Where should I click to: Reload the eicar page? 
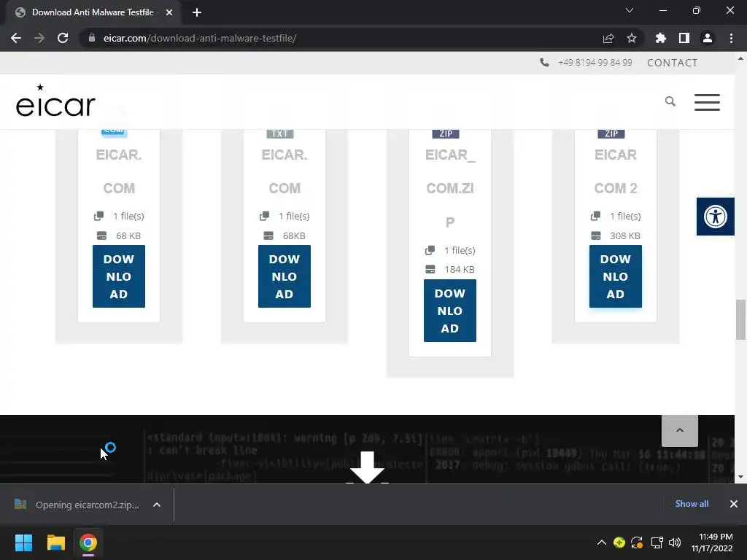pyautogui.click(x=63, y=38)
